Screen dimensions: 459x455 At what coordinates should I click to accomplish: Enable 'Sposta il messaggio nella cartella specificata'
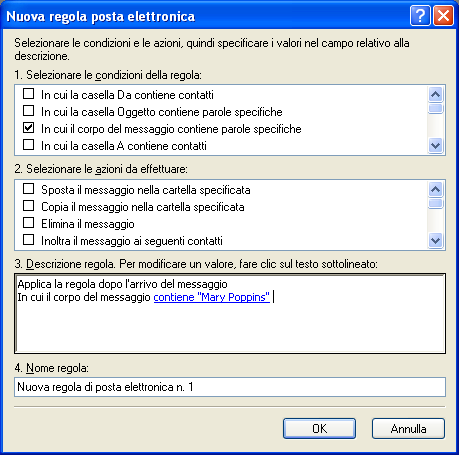click(x=28, y=189)
